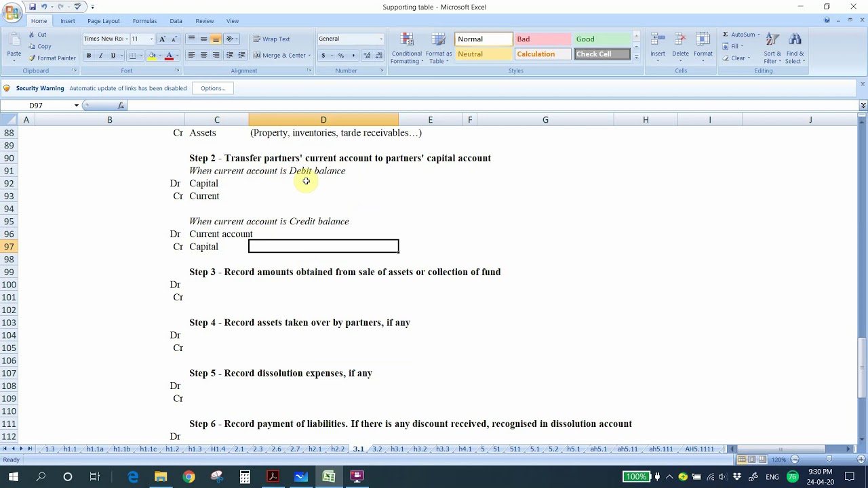The width and height of the screenshot is (868, 488).
Task: Open the Insert ribbon tab
Action: coord(68,21)
